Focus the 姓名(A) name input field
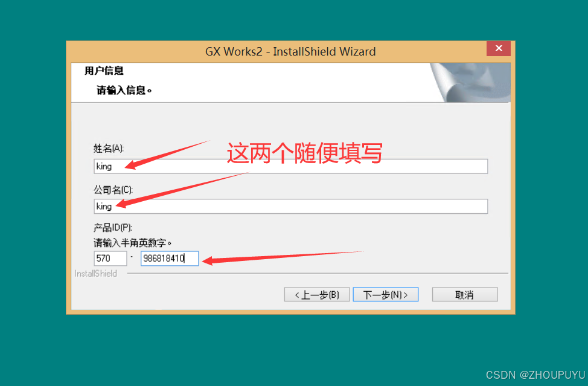This screenshot has width=588, height=386. (x=290, y=166)
